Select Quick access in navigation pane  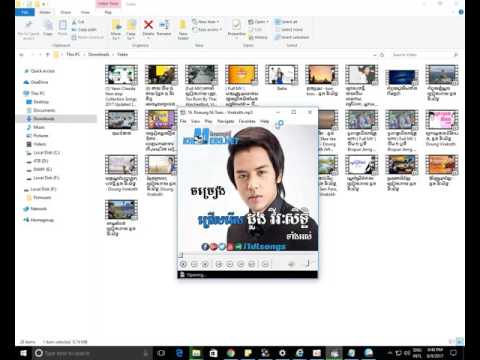tap(39, 71)
